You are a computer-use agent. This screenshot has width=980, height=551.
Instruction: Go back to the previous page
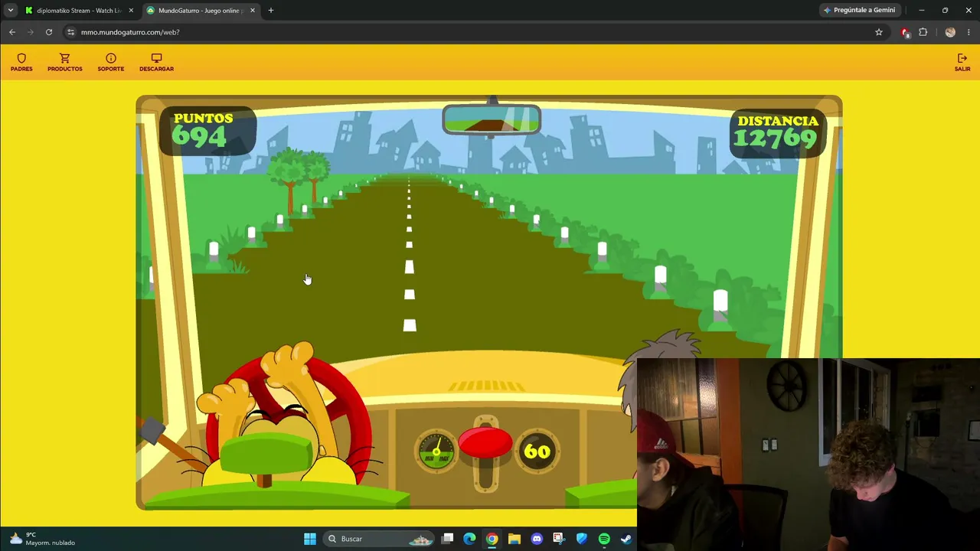(12, 32)
